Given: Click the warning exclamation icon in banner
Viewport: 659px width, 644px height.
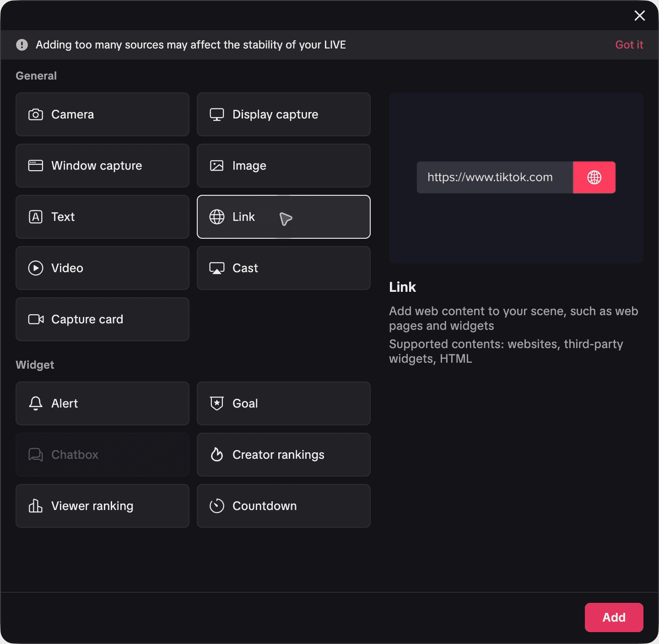Looking at the screenshot, I should [x=22, y=45].
